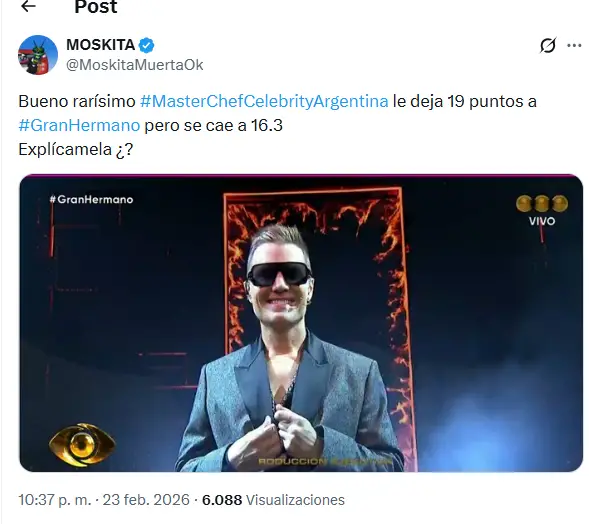Open the @MoskitaMuertaOk handle link

click(134, 65)
